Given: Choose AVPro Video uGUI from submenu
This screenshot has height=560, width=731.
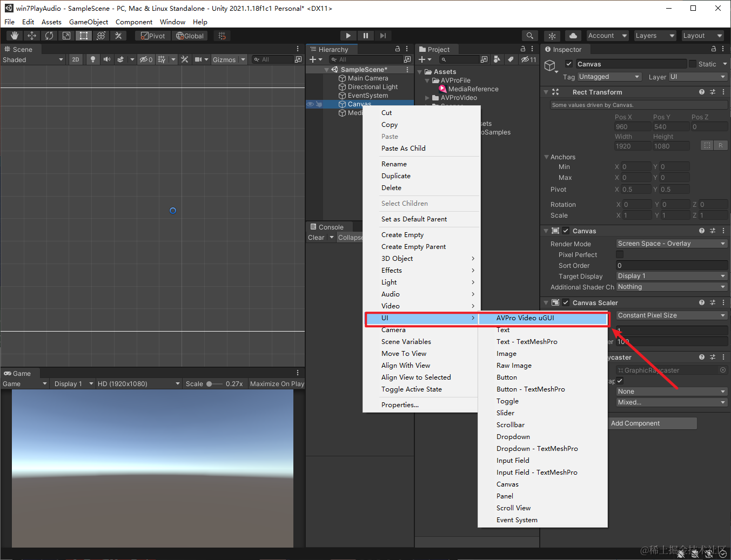Looking at the screenshot, I should coord(543,318).
